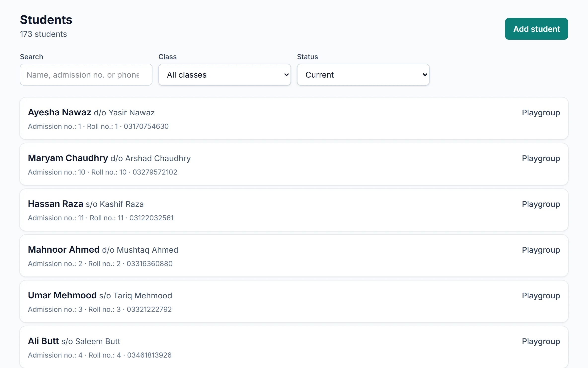Click Playgroup label on Maryam Chaudhry row
The width and height of the screenshot is (588, 368).
[x=541, y=159]
